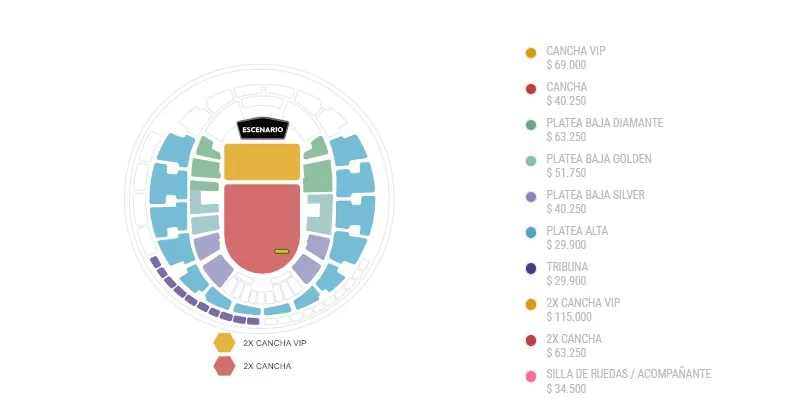801x411 pixels.
Task: Click the Tribuna $29.900 legend text
Action: click(568, 274)
